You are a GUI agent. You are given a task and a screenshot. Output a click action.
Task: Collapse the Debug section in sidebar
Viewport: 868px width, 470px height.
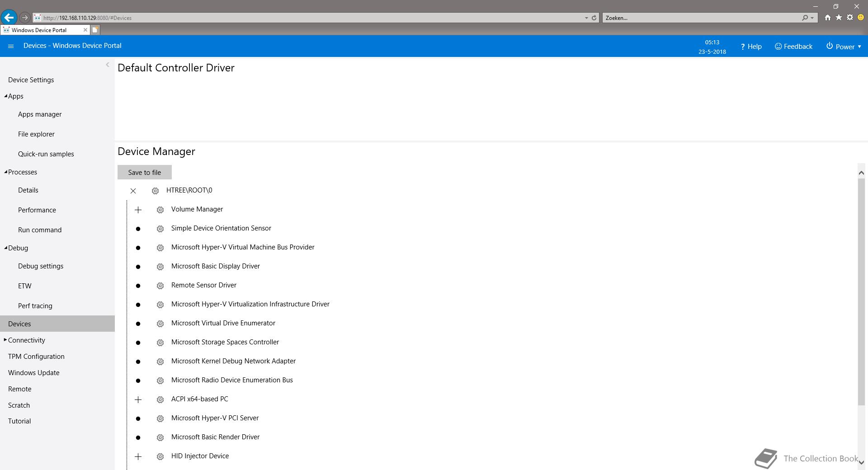click(x=5, y=248)
